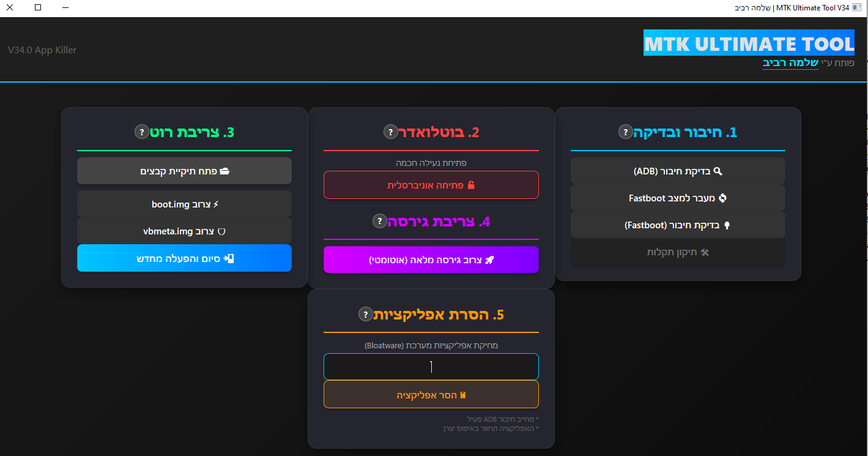868x456 pixels.
Task: Click the MTK ULTIMATE TOOL title
Action: click(x=749, y=44)
